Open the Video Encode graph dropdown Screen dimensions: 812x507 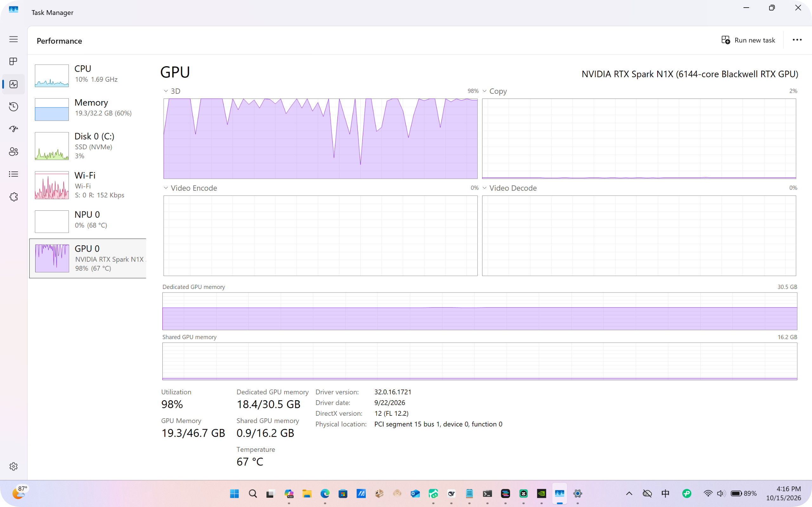click(x=166, y=188)
